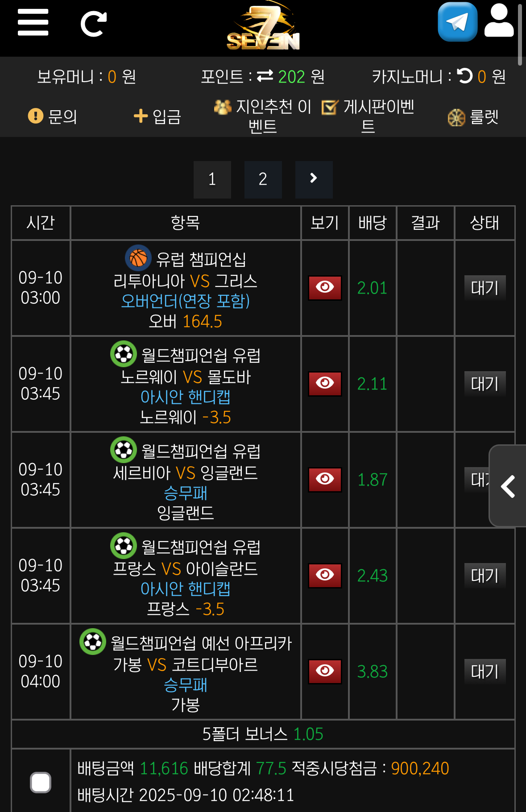Open the user profile icon
The width and height of the screenshot is (526, 812).
coord(499,21)
